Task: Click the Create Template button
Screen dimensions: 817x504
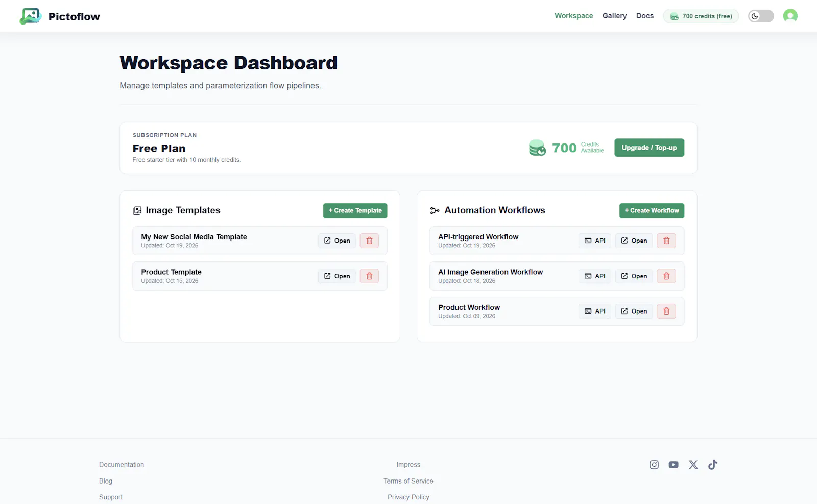Action: click(355, 210)
